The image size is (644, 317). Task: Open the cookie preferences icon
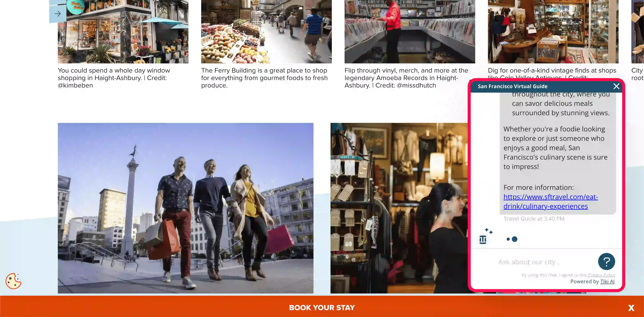14,281
